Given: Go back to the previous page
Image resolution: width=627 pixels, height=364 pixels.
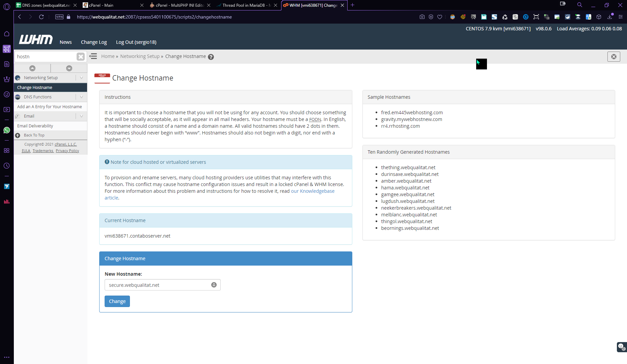Looking at the screenshot, I should coord(20,17).
